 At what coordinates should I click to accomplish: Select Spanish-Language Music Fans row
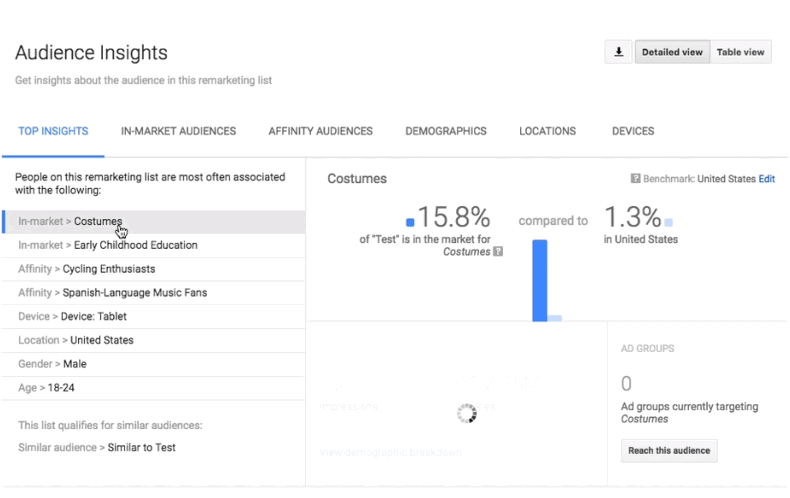coord(154,293)
